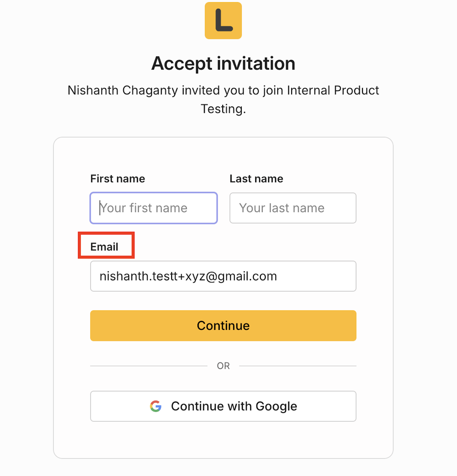Select the prefilled email address field
Viewport: 457px width, 476px height.
[x=223, y=276]
